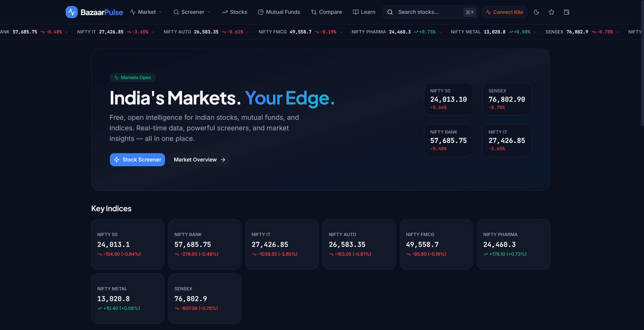
Task: Click the BazaarPulse logo icon
Action: point(72,12)
